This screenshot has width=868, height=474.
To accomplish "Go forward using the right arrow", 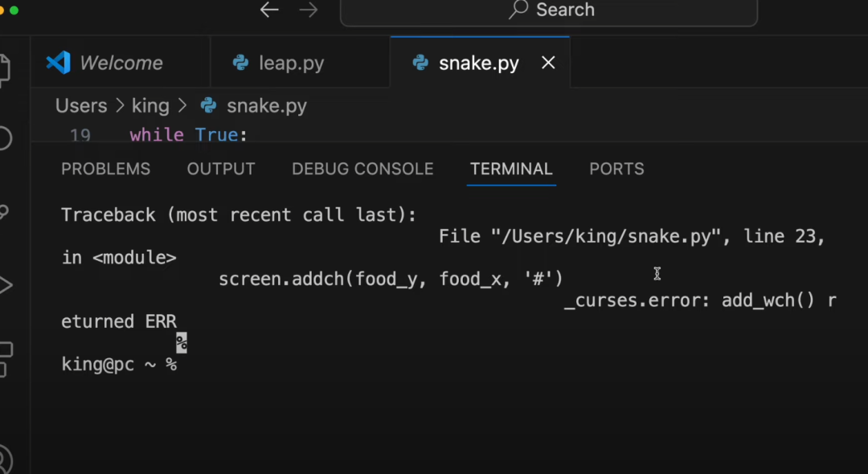I will pos(308,10).
